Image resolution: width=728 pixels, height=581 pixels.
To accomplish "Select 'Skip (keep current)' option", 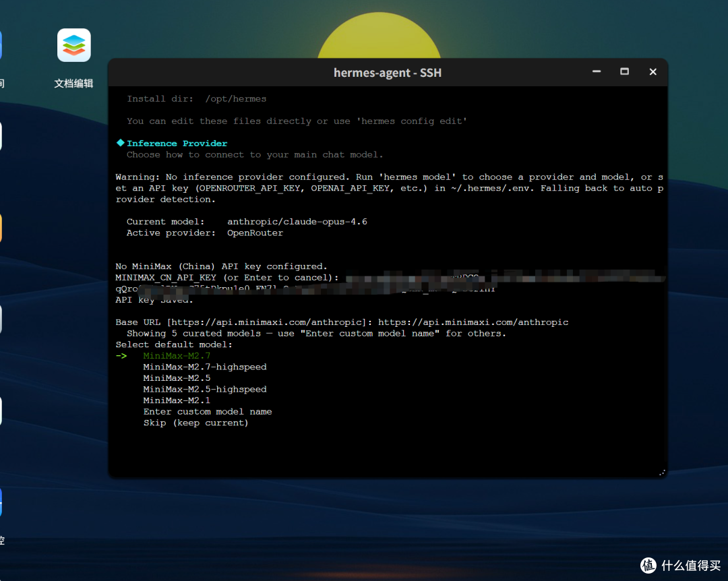I will [195, 423].
